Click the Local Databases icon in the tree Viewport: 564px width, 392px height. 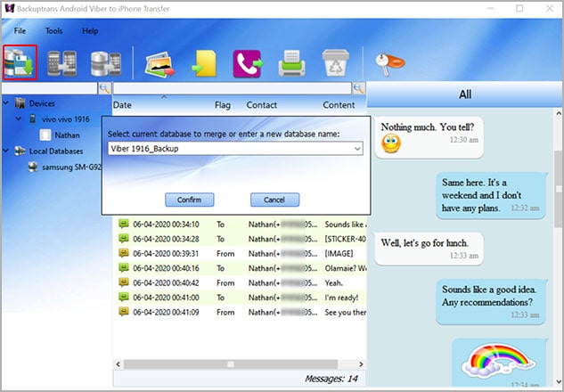tap(20, 151)
